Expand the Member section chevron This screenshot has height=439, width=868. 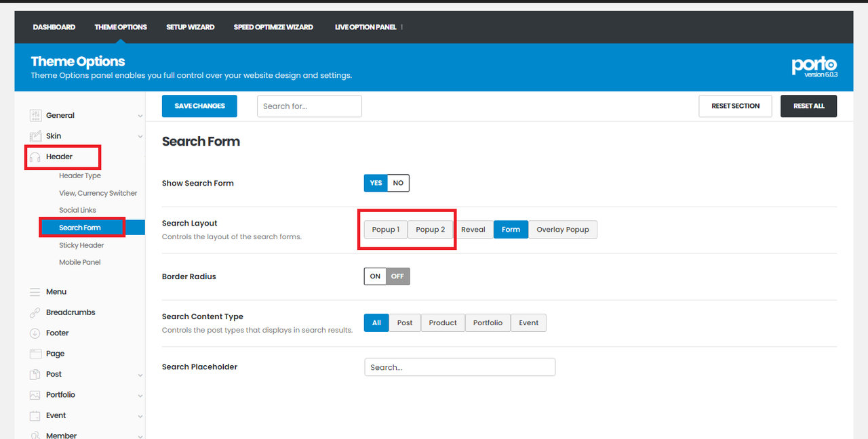tap(140, 436)
